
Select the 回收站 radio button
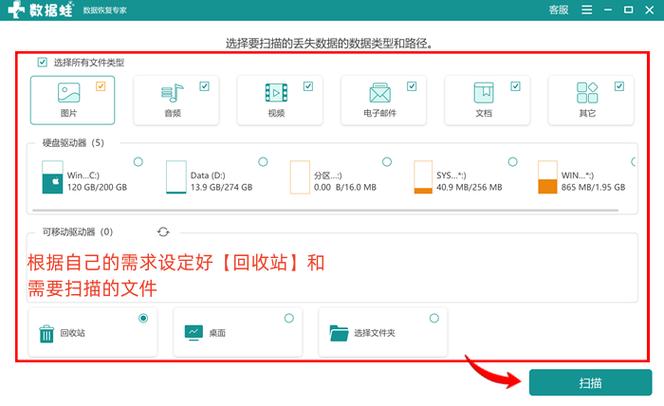143,318
